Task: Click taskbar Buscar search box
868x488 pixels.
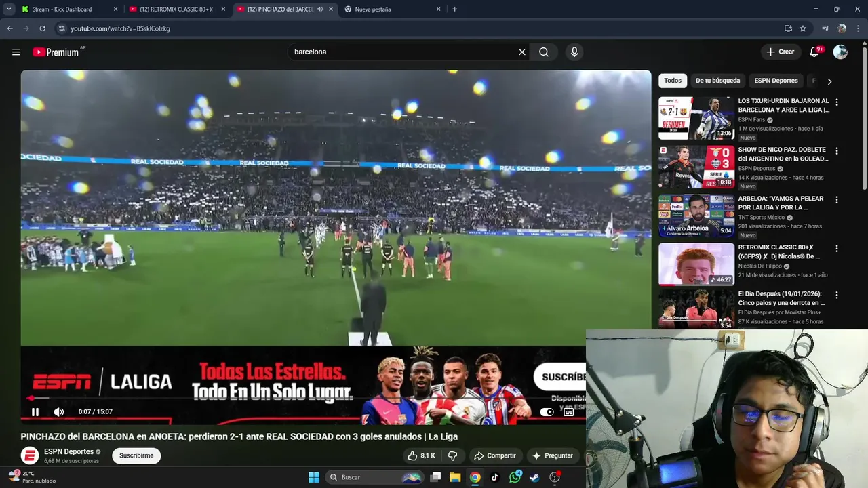Action: 374,477
